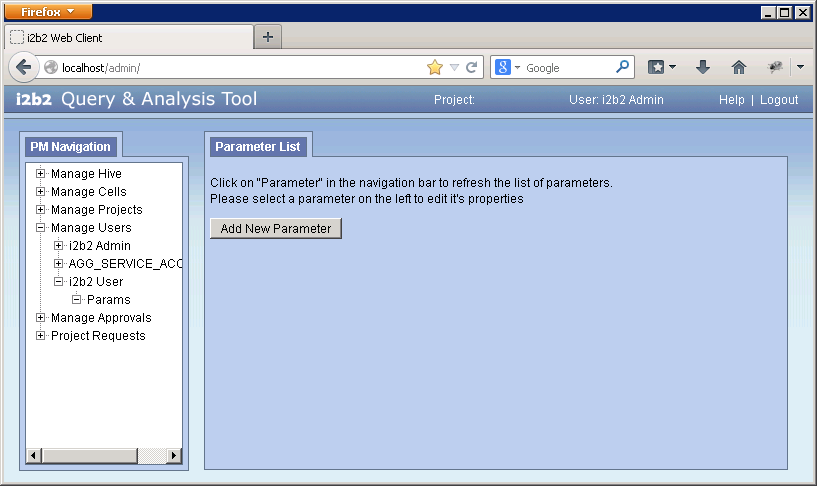Click the search magnifier icon
Screen dimensions: 817x486
[623, 68]
